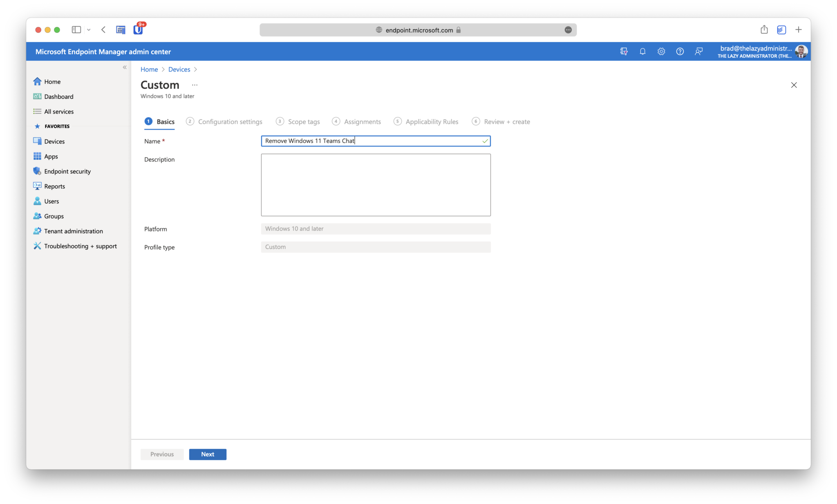Viewport: 837px width, 504px height.
Task: Open the notifications bell icon
Action: [x=642, y=52]
